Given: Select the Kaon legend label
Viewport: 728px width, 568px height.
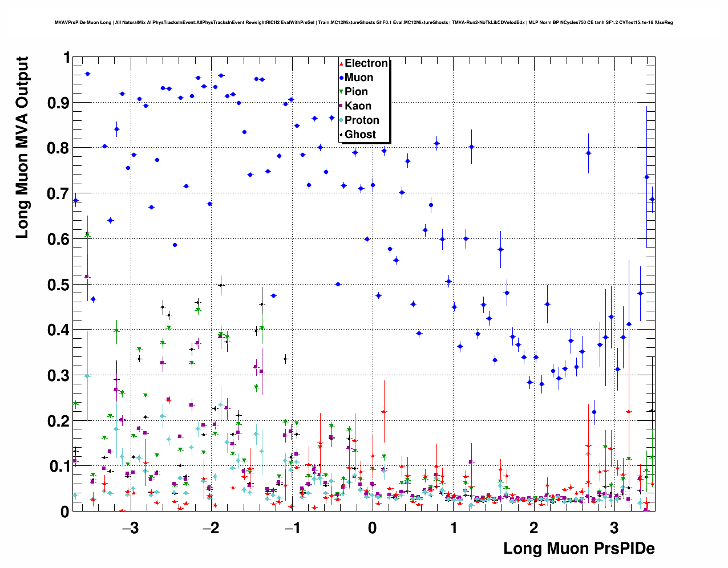Looking at the screenshot, I should 358,106.
